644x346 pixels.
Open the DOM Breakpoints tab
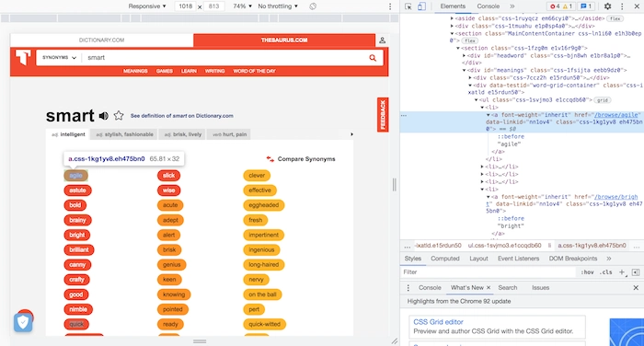[x=573, y=259]
